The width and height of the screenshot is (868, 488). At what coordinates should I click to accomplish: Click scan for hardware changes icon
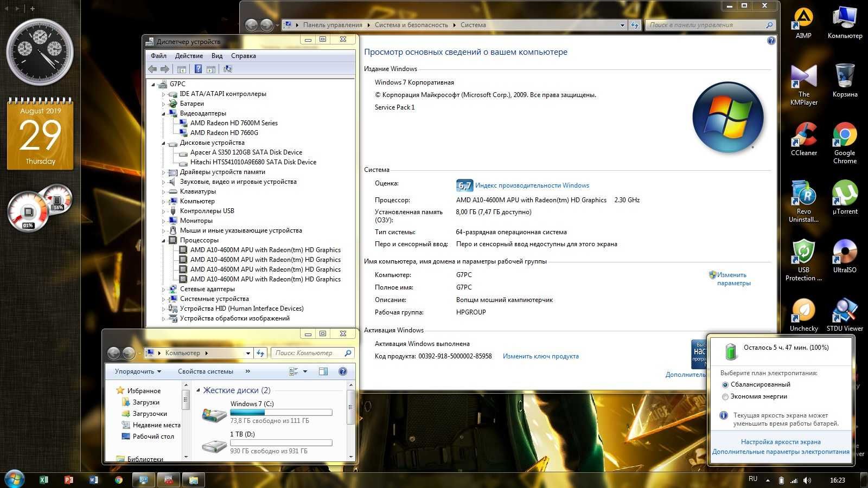228,69
